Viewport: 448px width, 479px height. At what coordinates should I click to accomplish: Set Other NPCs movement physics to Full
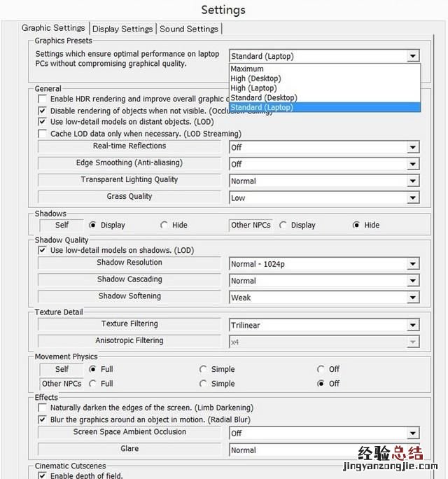[x=93, y=384]
